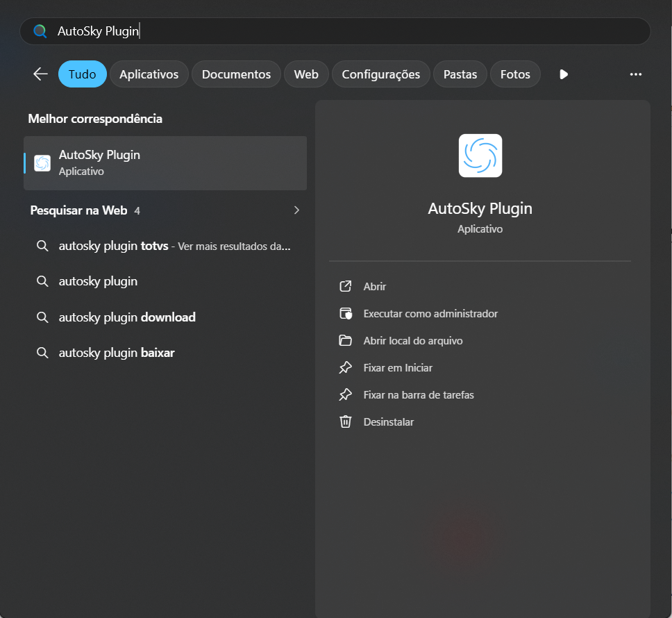
Task: Click AutoSky Plugin title in details pane
Action: coord(480,209)
